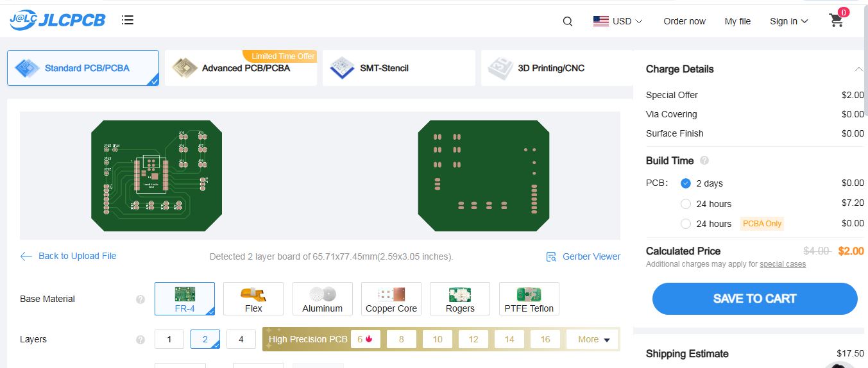Click the JLCPCB logo
Viewport: 868px width, 368px height.
click(58, 21)
